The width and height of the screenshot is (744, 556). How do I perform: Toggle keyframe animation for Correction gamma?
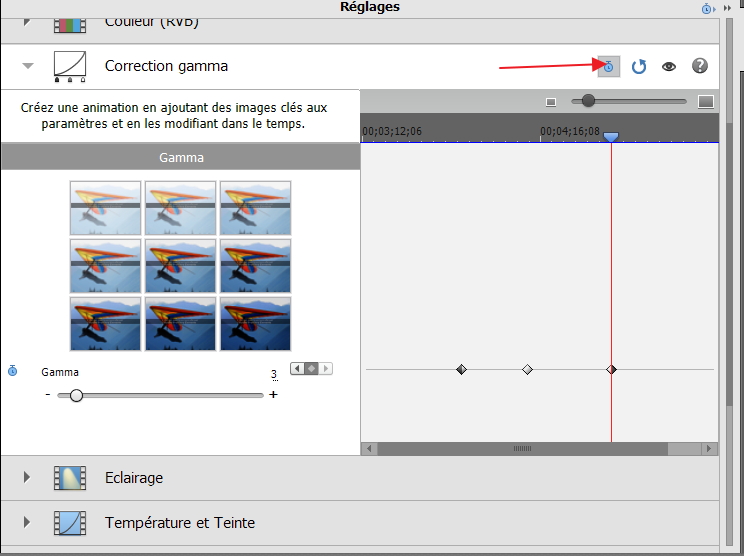(609, 66)
